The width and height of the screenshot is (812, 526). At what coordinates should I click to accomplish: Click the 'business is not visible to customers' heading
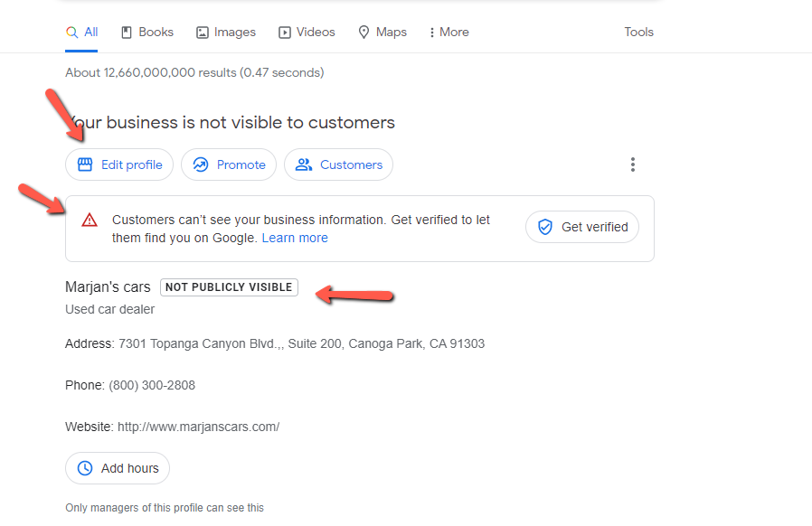tap(230, 122)
